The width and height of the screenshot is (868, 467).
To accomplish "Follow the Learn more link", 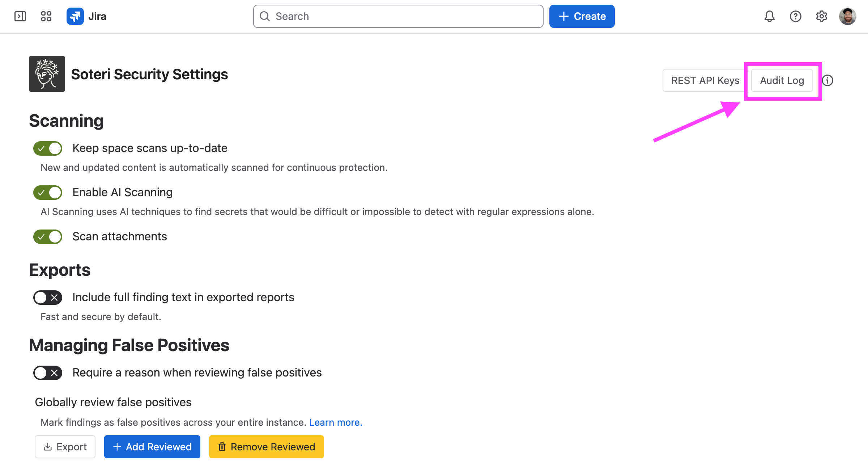I will click(336, 422).
